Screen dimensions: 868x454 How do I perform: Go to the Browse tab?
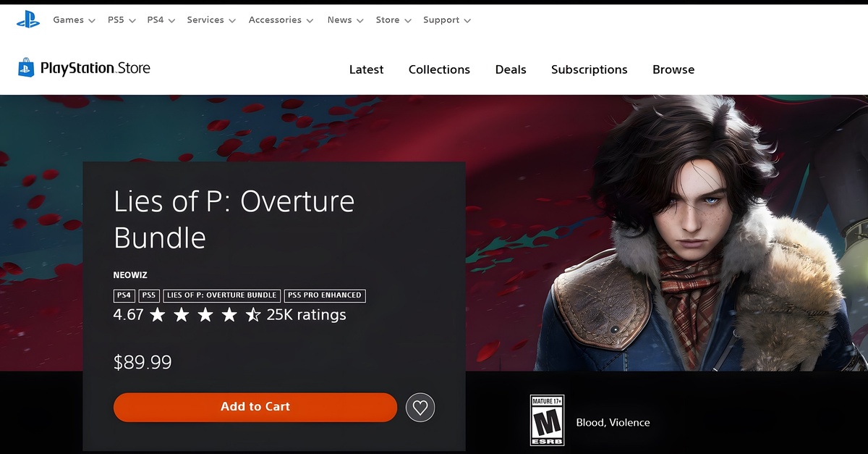673,70
